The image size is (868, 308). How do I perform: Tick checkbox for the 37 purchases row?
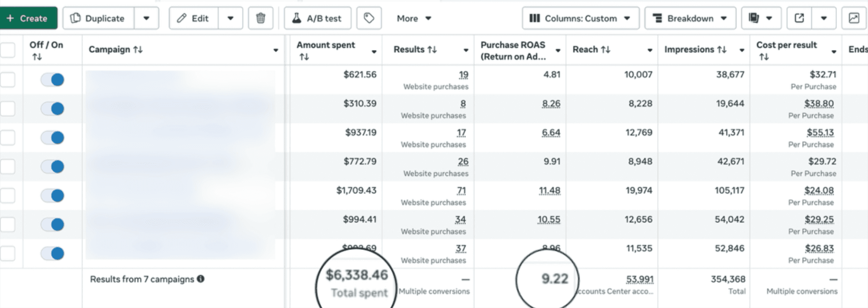point(7,253)
